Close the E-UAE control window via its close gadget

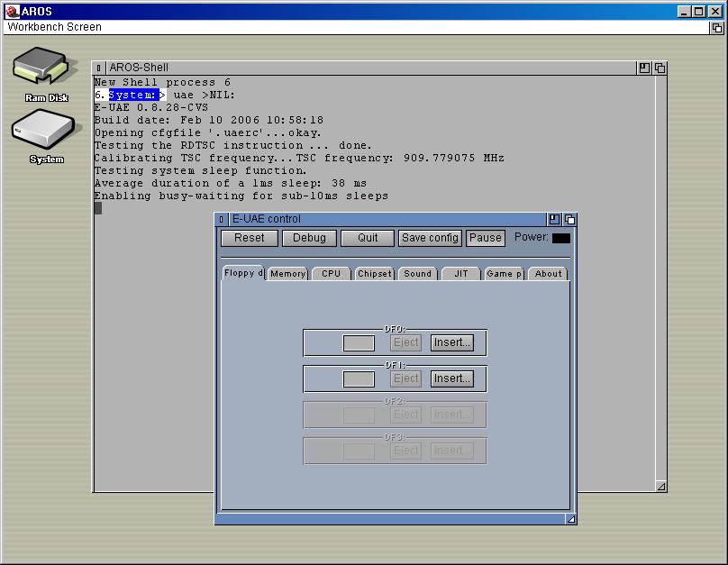pyautogui.click(x=221, y=219)
